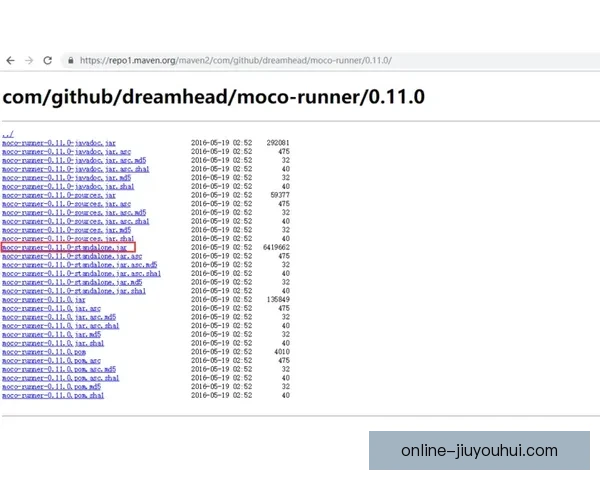Screen dimensions: 600x480
Task: Download moco-runner-0.11.0-standalone.jar
Action: point(64,248)
